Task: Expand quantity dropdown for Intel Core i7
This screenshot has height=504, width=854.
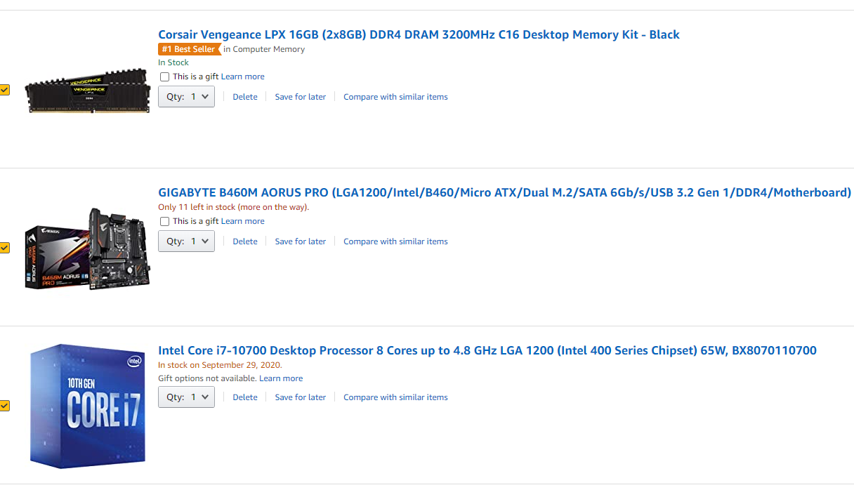Action: pos(186,397)
